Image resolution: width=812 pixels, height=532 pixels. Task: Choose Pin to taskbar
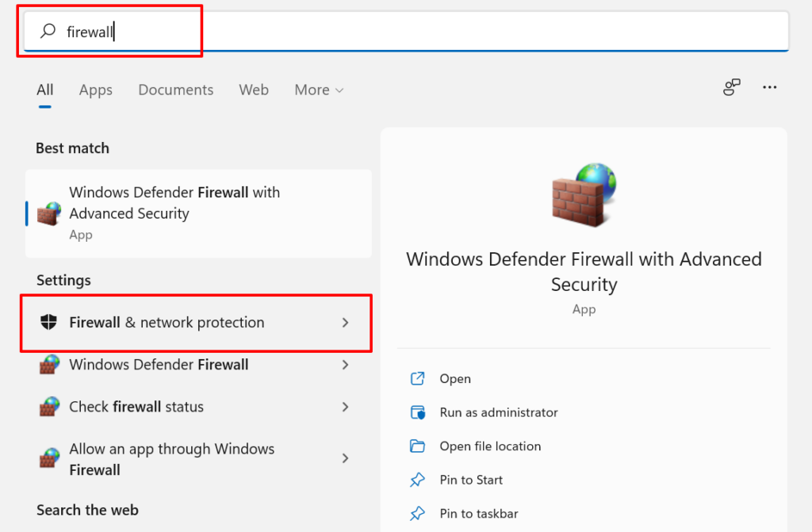479,513
